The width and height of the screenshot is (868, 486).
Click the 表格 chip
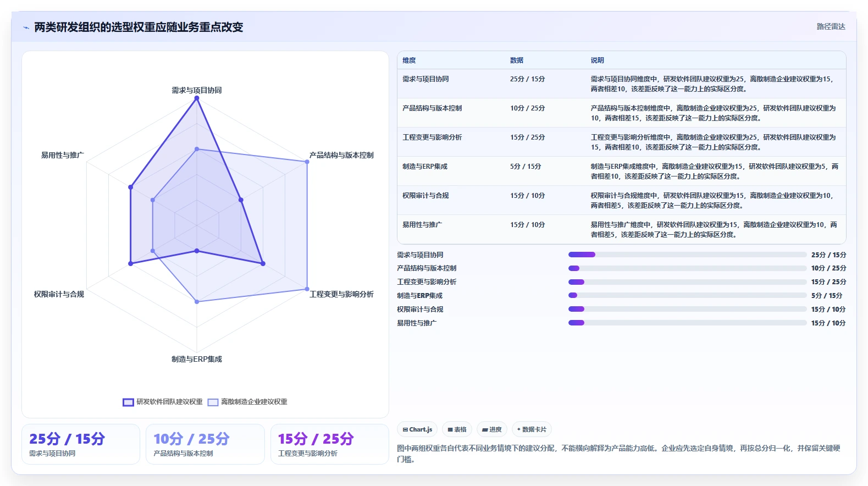[457, 429]
